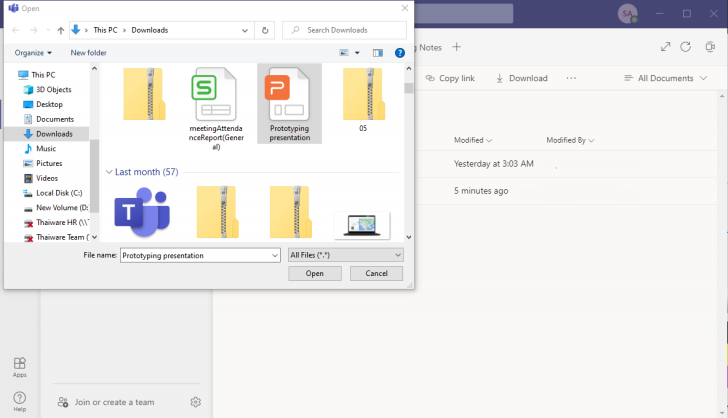Open more options ellipsis in Teams toolbar
The image size is (728, 418).
coord(571,78)
